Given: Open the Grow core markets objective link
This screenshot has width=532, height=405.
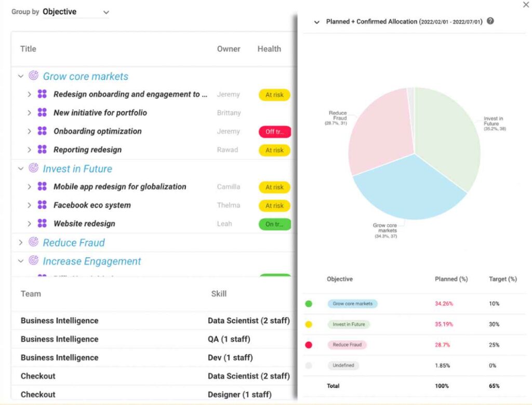Looking at the screenshot, I should coord(86,76).
